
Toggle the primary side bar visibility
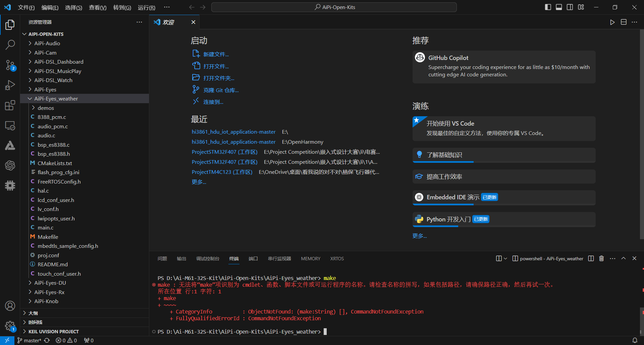548,7
